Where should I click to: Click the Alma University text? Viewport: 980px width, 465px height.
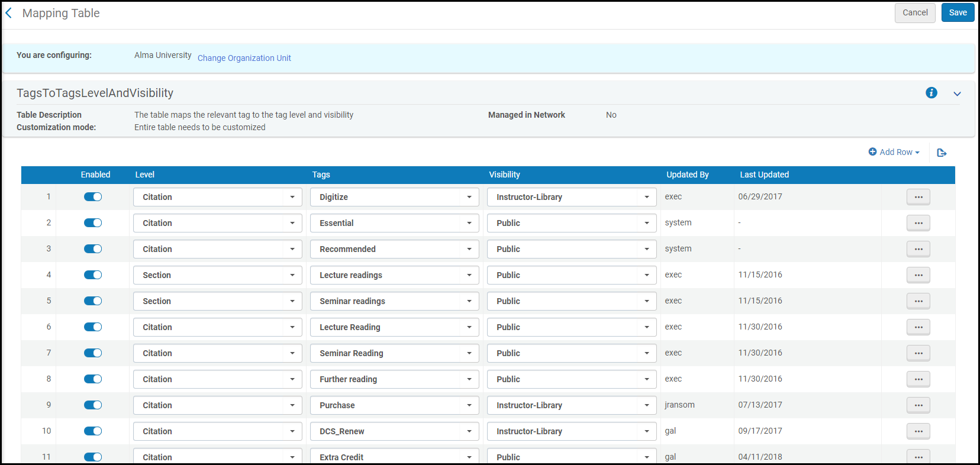point(163,55)
